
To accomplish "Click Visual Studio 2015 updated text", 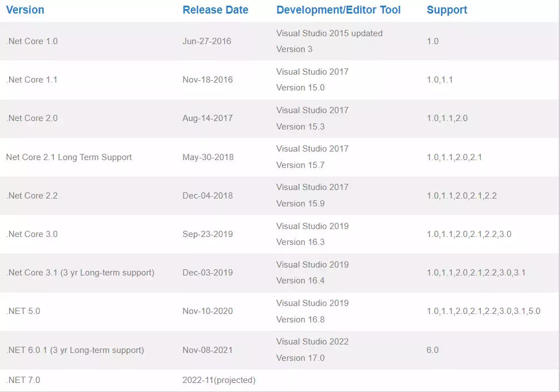I will pyautogui.click(x=330, y=33).
